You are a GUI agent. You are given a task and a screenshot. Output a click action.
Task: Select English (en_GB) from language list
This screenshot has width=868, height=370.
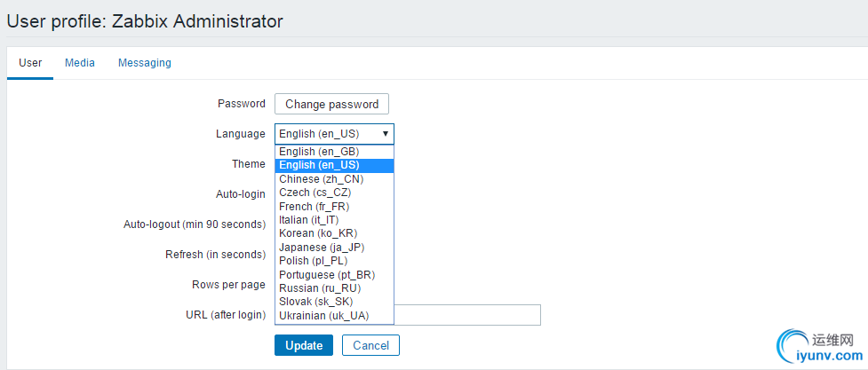click(x=319, y=152)
